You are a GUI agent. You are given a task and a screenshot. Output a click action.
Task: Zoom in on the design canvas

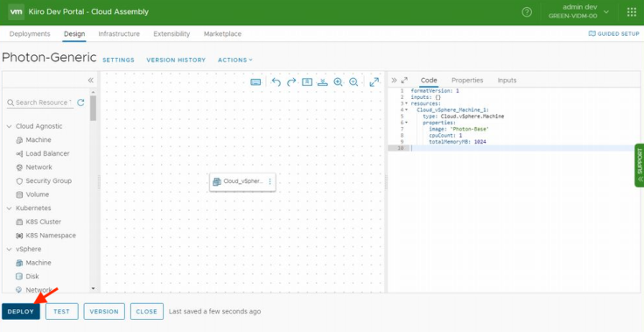coord(338,81)
